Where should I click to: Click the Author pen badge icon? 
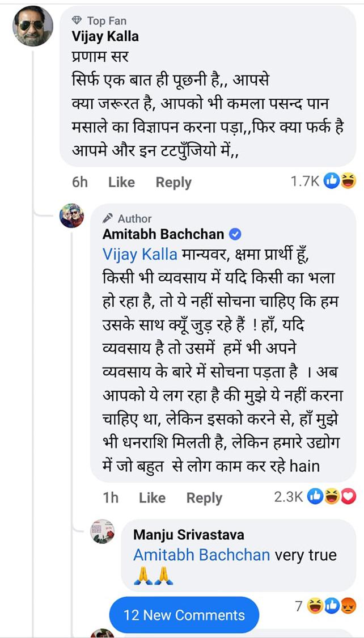(108, 218)
